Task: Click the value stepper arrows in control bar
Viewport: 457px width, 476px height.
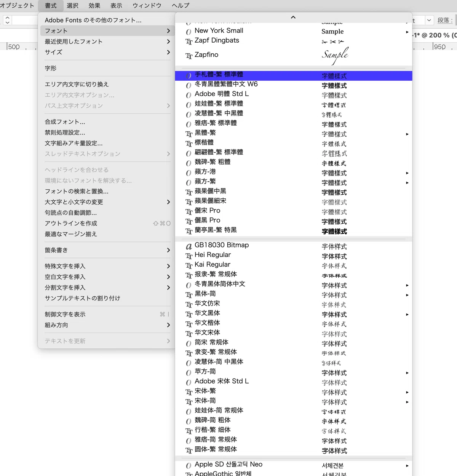Action: pyautogui.click(x=7, y=20)
